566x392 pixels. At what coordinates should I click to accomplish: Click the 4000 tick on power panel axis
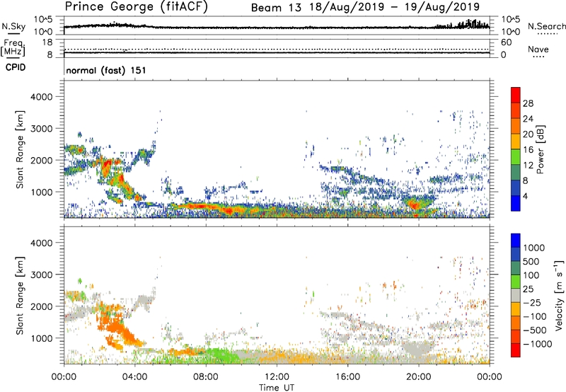point(41,97)
